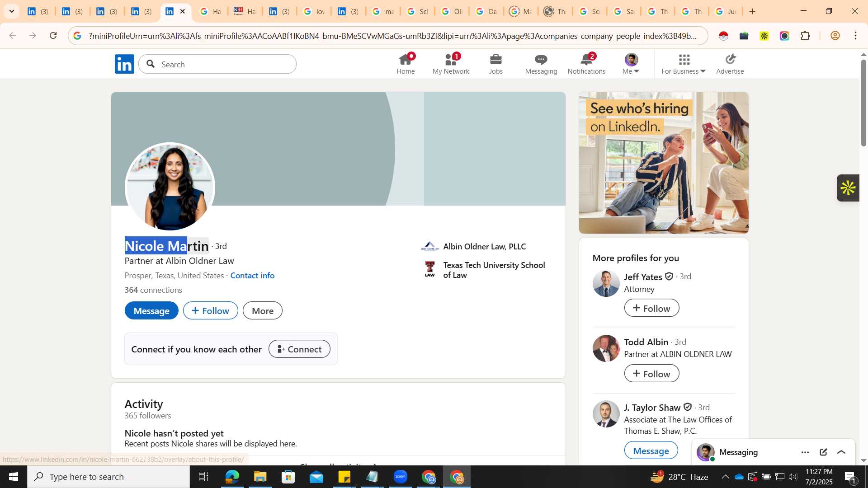Expand the For Business menu
Image resolution: width=868 pixels, height=488 pixels.
point(684,64)
